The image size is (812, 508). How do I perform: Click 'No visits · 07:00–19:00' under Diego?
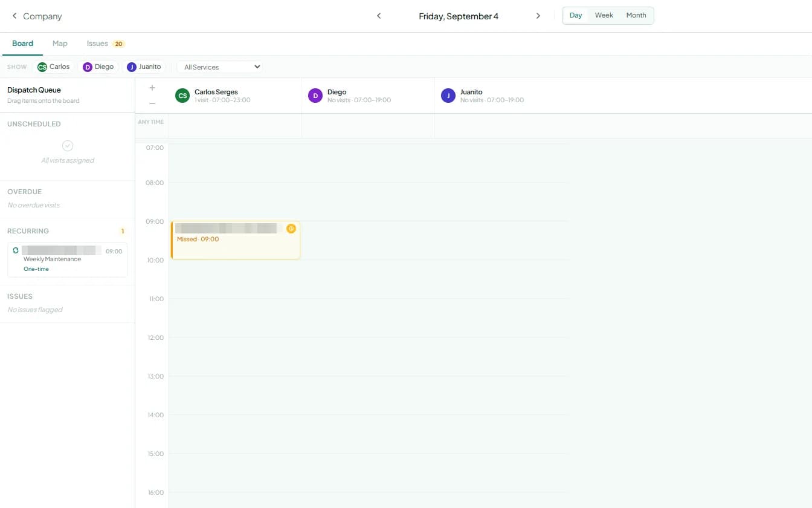click(359, 100)
